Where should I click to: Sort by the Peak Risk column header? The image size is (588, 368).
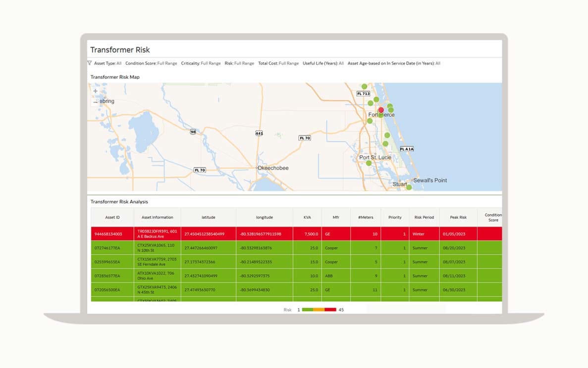coord(458,217)
